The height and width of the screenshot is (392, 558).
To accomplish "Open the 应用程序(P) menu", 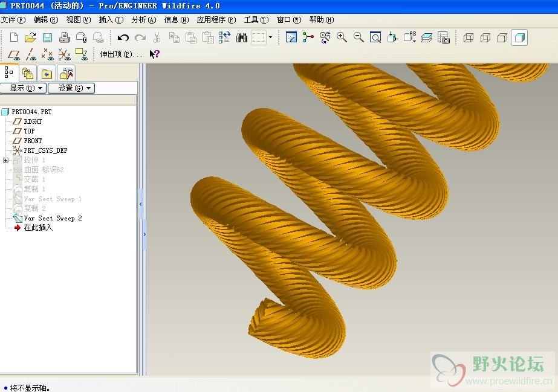I will coord(216,20).
